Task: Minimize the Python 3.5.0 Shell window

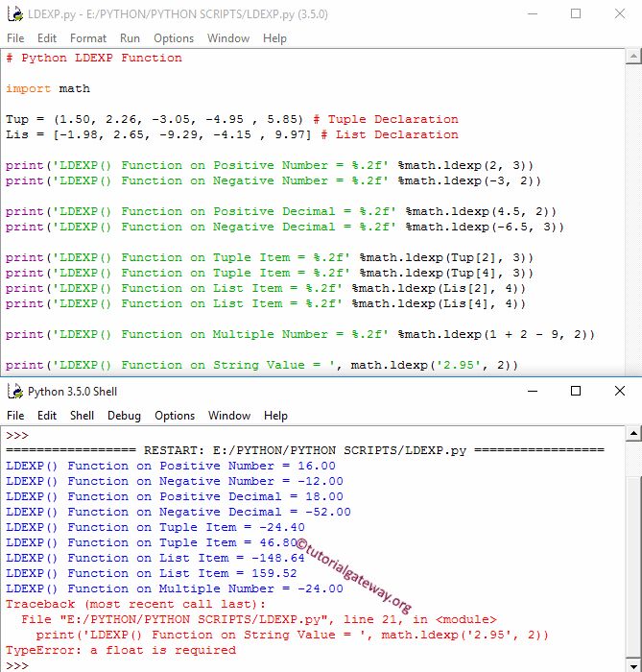Action: pos(533,391)
